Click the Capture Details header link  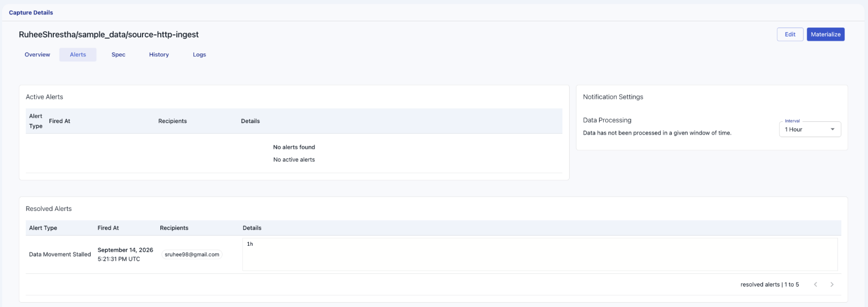31,13
